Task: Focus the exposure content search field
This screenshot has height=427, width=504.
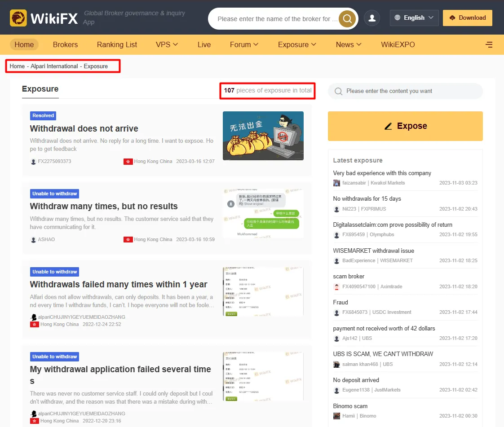Action: [405, 91]
